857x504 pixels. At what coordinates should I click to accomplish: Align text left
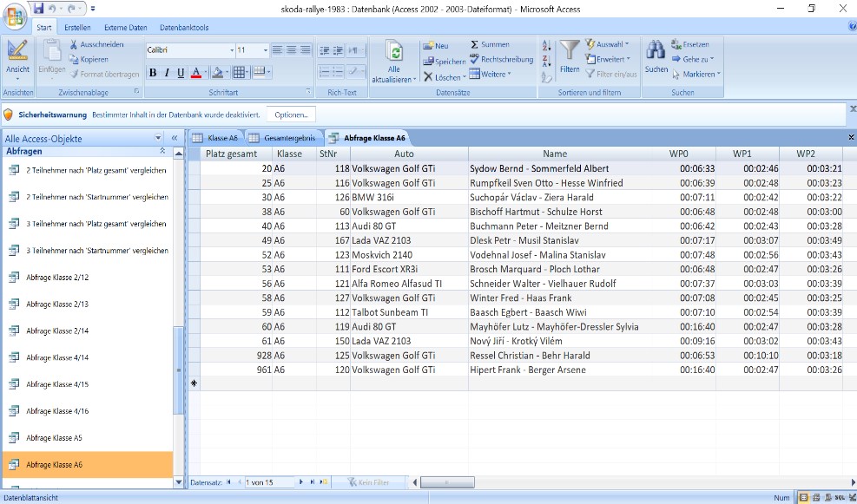(278, 49)
